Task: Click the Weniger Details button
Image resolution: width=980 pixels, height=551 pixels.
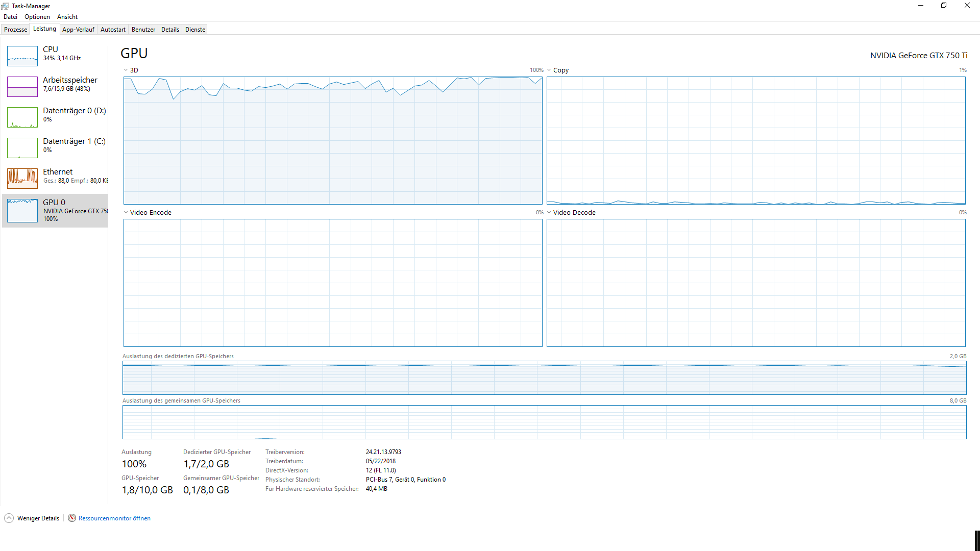Action: [x=38, y=518]
